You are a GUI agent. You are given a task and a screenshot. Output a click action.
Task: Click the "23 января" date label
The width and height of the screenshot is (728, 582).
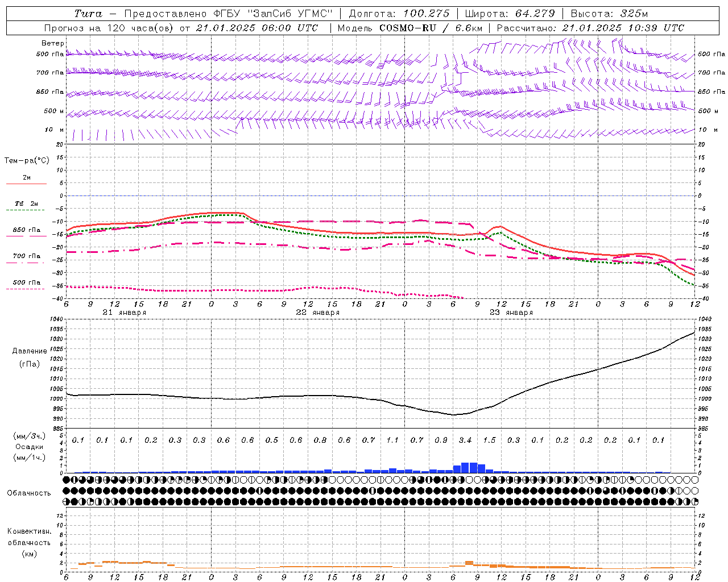[511, 313]
